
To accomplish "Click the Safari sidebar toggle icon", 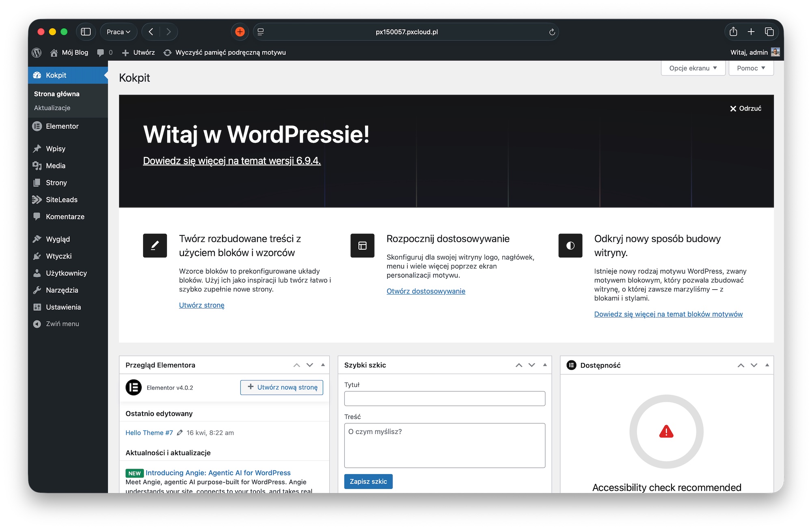I will (x=86, y=32).
